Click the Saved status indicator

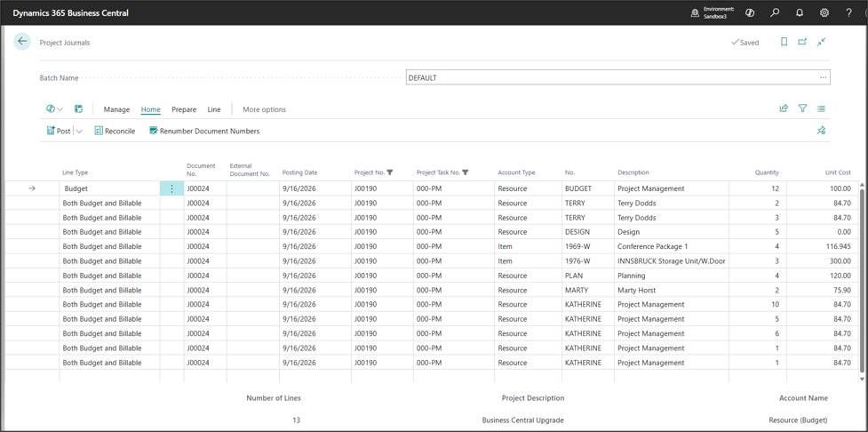pyautogui.click(x=745, y=43)
